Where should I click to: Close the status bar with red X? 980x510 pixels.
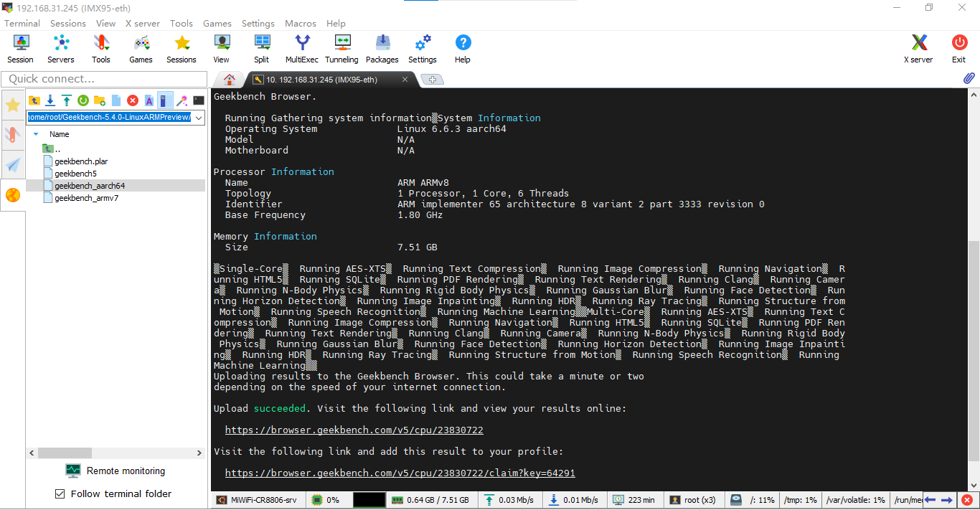967,500
